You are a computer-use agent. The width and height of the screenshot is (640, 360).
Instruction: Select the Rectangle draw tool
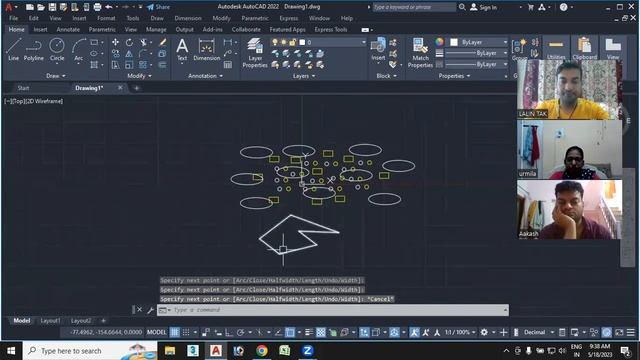pyautogui.click(x=94, y=42)
